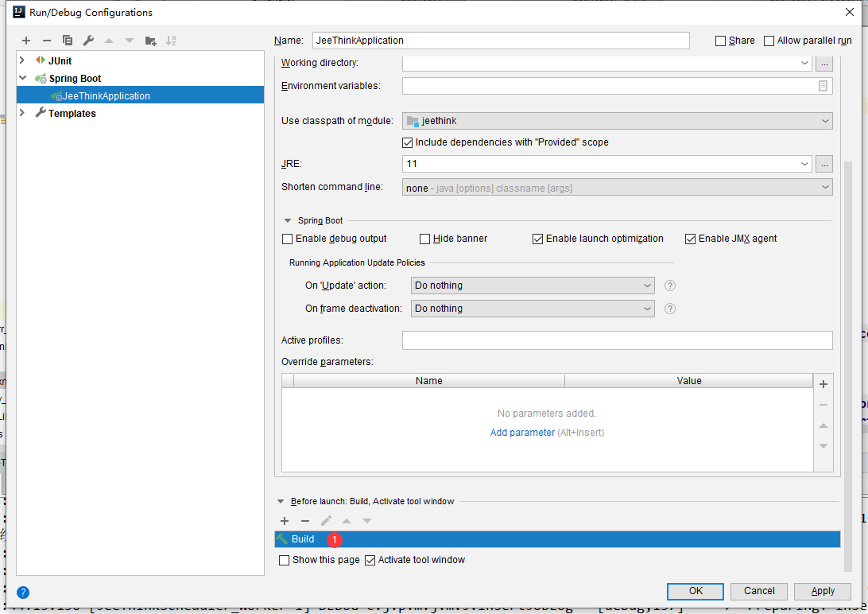Collapse the Spring Boot settings section
The width and height of the screenshot is (868, 614).
pos(287,221)
